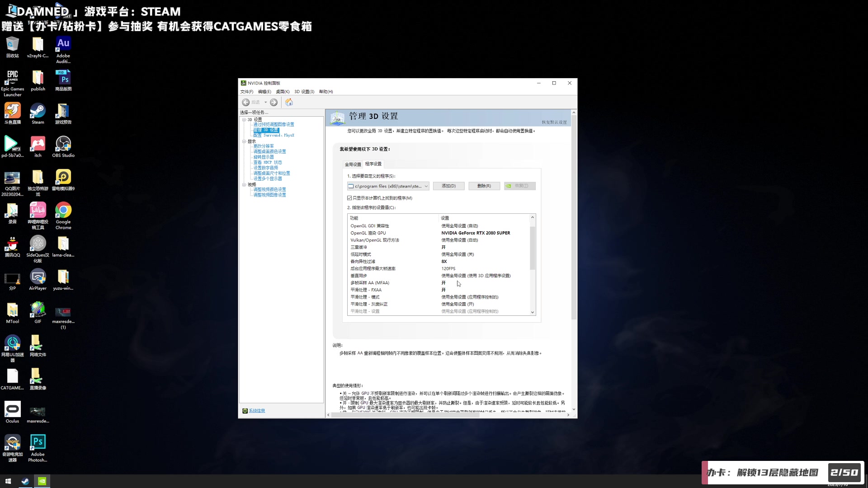The width and height of the screenshot is (868, 488).
Task: Launch the 斗鱼直播 desktop app
Action: [x=12, y=113]
